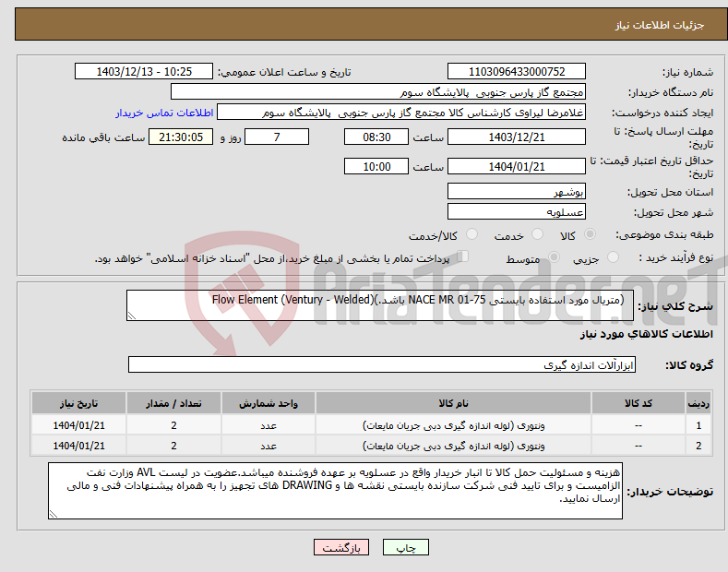Select the کالا/خدمت radio button

pos(471,234)
